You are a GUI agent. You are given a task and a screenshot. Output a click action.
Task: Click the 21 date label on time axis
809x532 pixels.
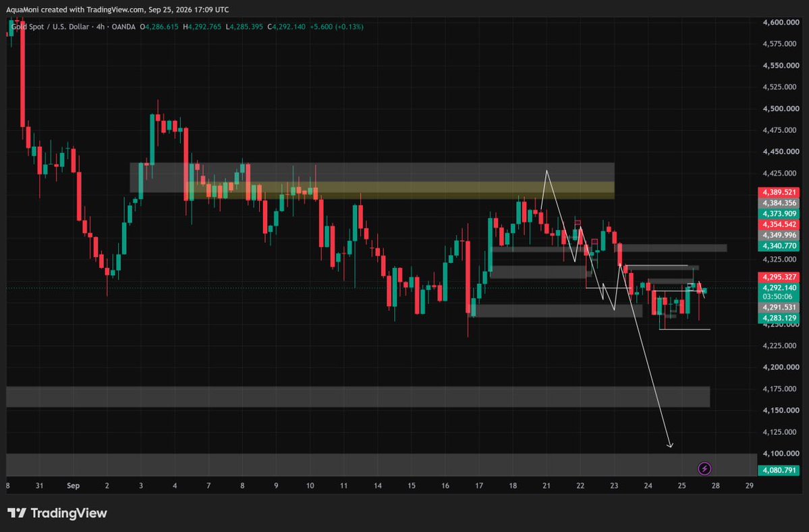click(x=547, y=485)
